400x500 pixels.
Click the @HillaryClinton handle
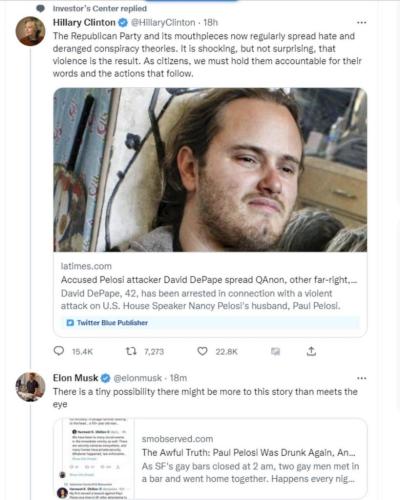click(163, 23)
